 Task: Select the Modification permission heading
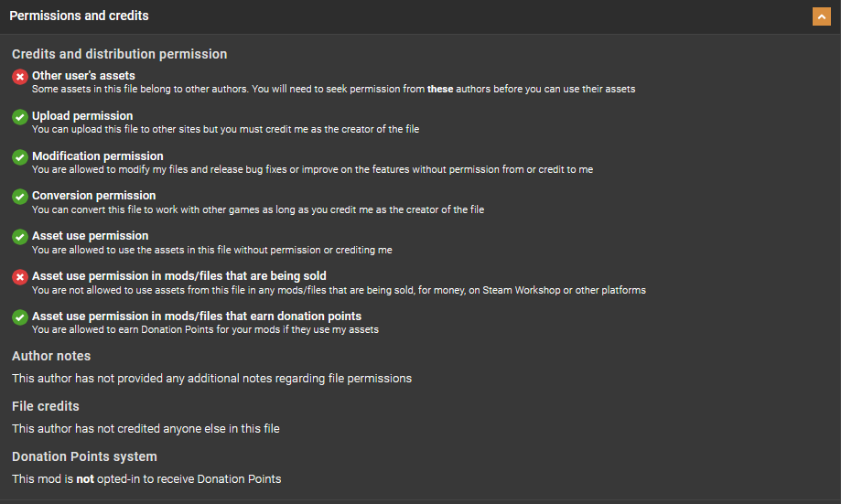tap(98, 156)
